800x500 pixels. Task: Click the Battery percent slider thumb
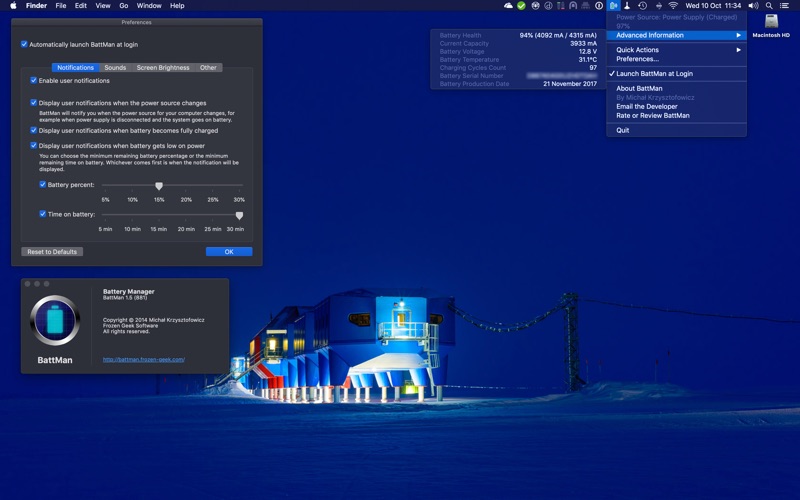pyautogui.click(x=159, y=186)
